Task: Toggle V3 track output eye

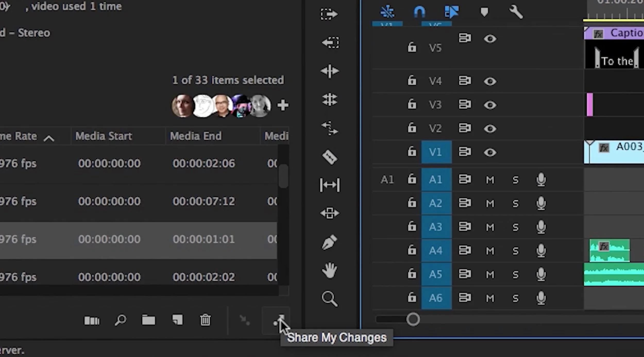Action: [x=490, y=105]
